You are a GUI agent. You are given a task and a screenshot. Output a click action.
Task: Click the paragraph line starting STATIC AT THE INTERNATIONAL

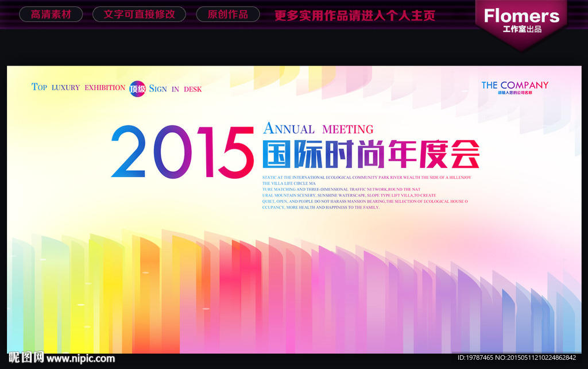pyautogui.click(x=367, y=177)
